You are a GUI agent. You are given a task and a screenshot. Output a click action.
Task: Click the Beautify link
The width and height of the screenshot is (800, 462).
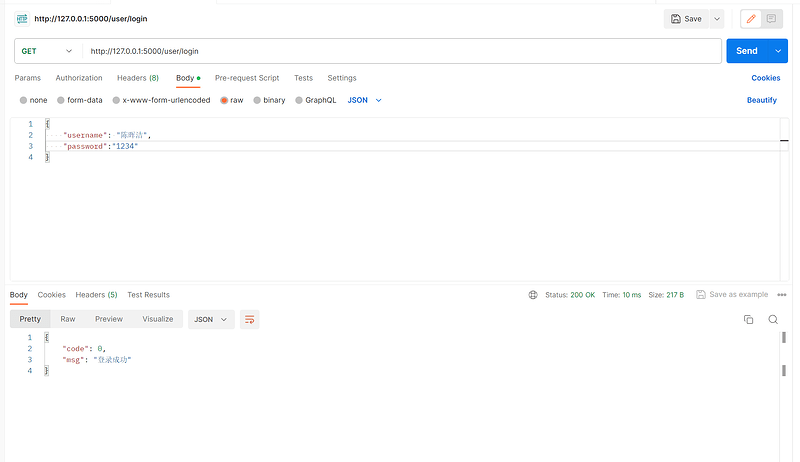pyautogui.click(x=762, y=100)
